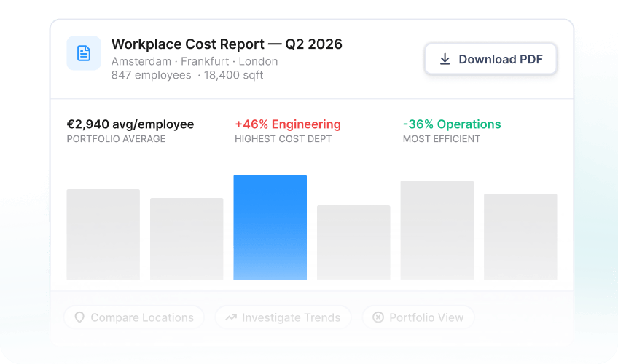Click the blue document report icon

(84, 53)
